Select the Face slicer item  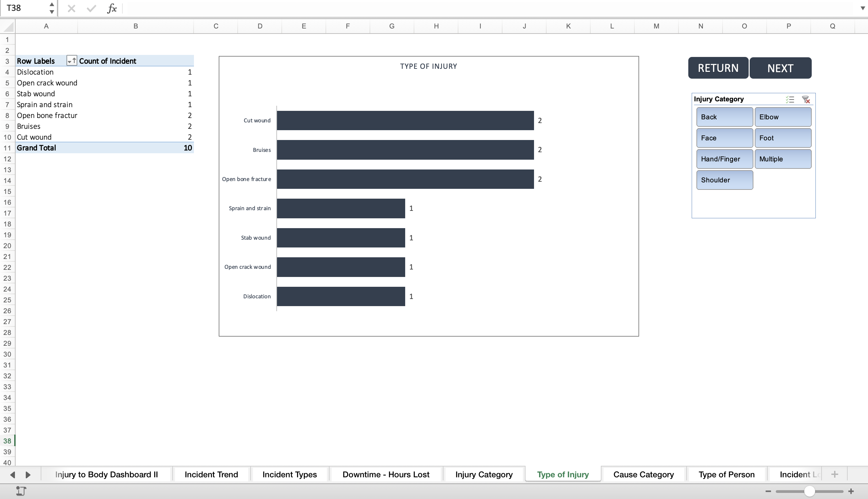tap(725, 138)
